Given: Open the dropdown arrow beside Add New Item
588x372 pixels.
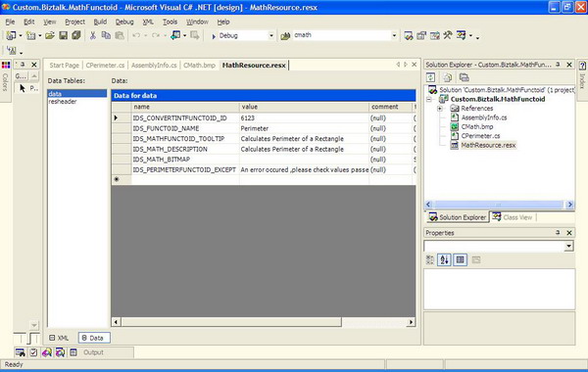Looking at the screenshot, I should point(40,35).
